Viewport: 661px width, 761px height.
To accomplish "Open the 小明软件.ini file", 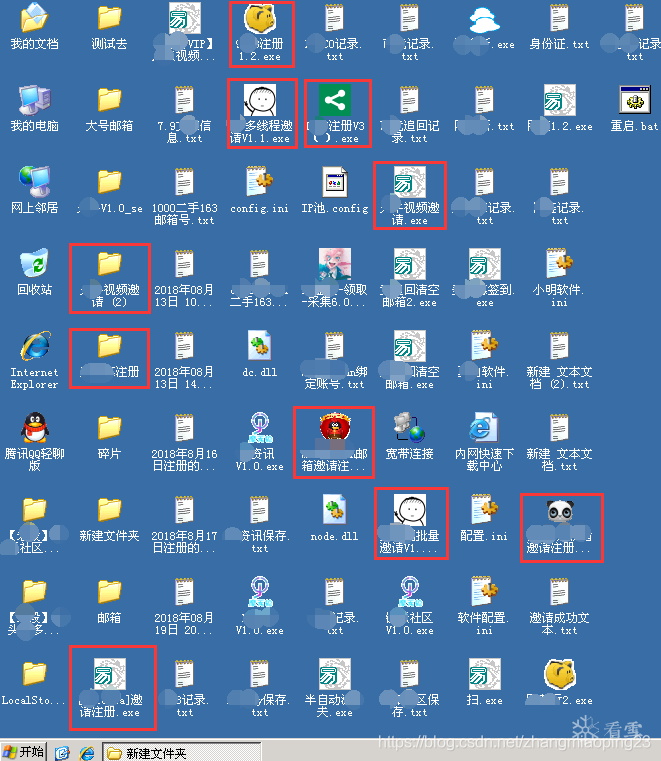I will (559, 279).
